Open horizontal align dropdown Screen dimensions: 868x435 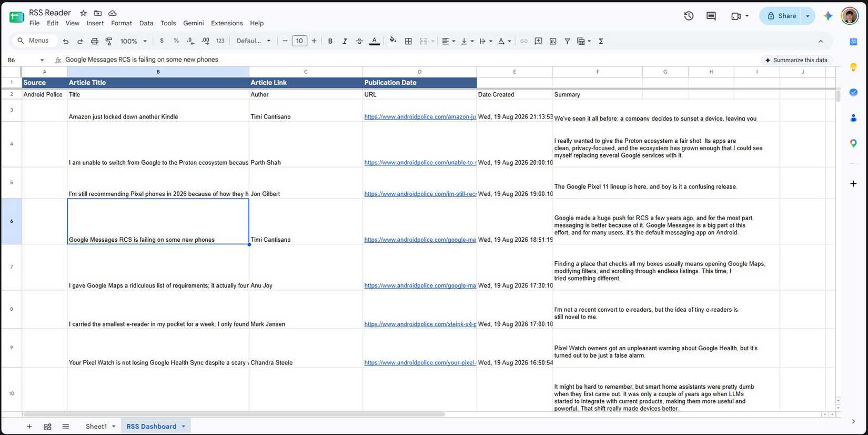[x=448, y=41]
